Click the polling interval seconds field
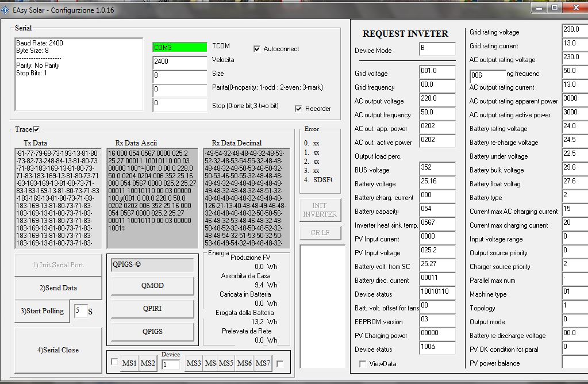 pyautogui.click(x=81, y=311)
